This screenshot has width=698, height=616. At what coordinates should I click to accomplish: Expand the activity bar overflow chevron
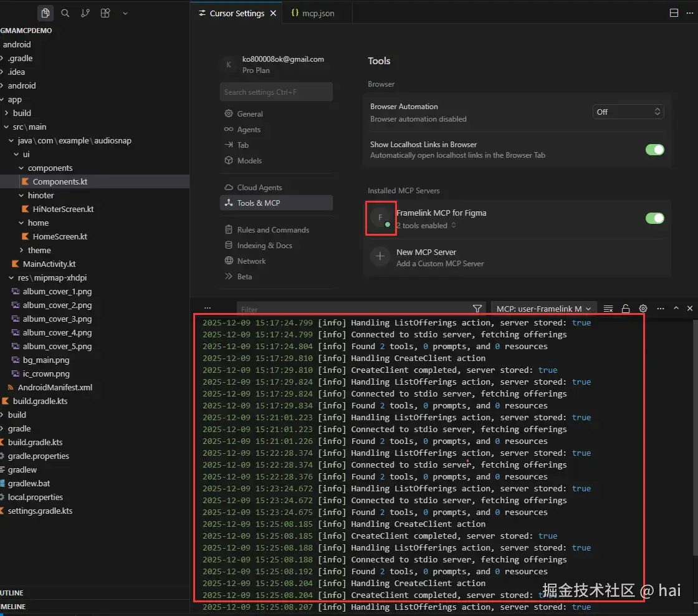tap(125, 13)
